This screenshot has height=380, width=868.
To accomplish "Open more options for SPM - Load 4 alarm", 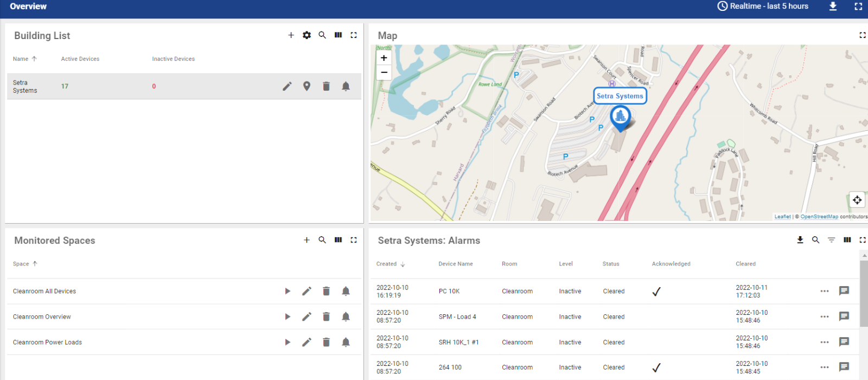I will (x=825, y=317).
